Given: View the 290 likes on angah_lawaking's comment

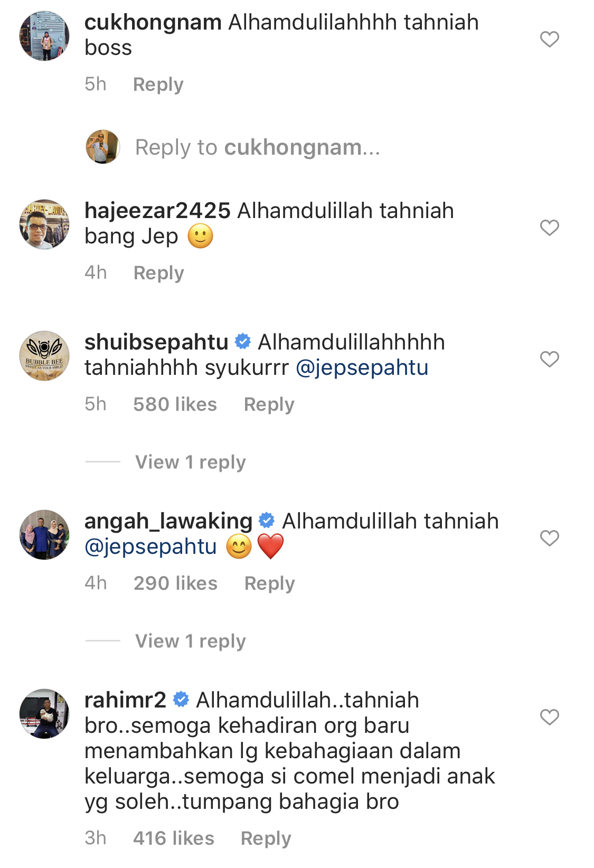Looking at the screenshot, I should click(176, 583).
